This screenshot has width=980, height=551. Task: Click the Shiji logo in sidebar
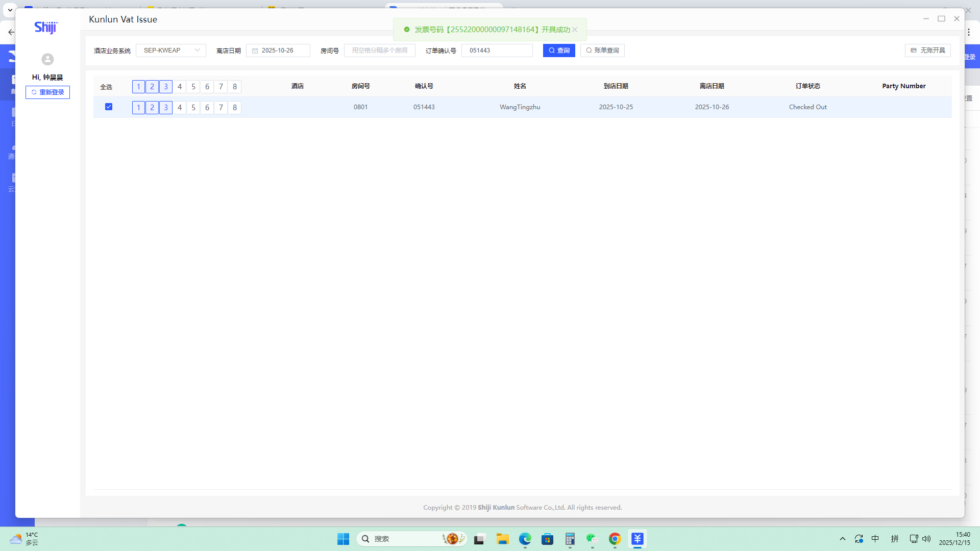pos(46,28)
